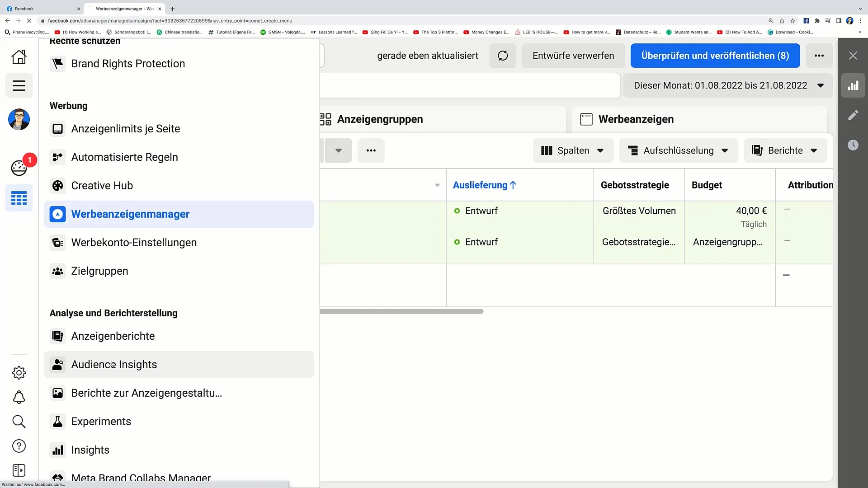Click the browser back arrow

[x=7, y=21]
